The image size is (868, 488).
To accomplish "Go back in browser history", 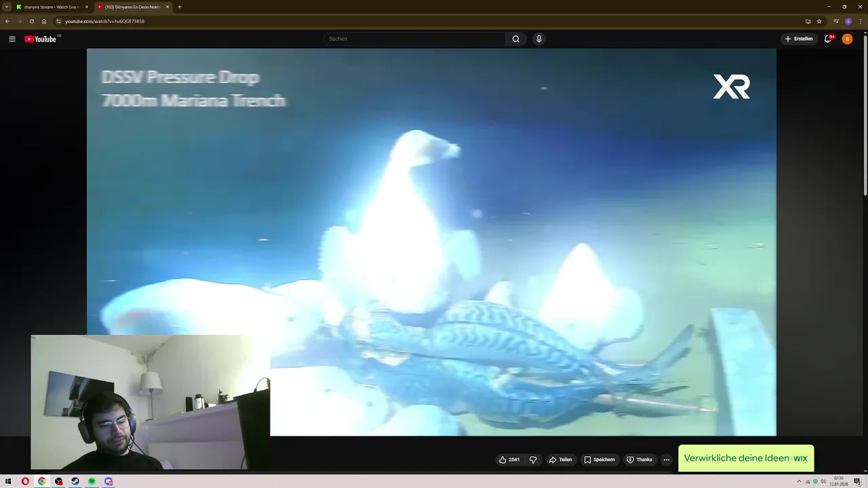I will point(7,21).
